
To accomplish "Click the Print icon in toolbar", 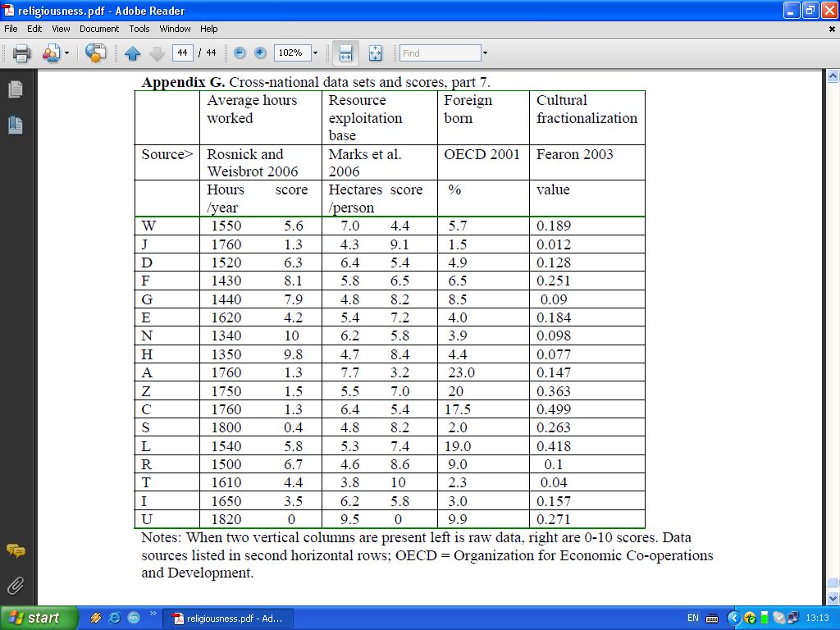I will tap(21, 53).
